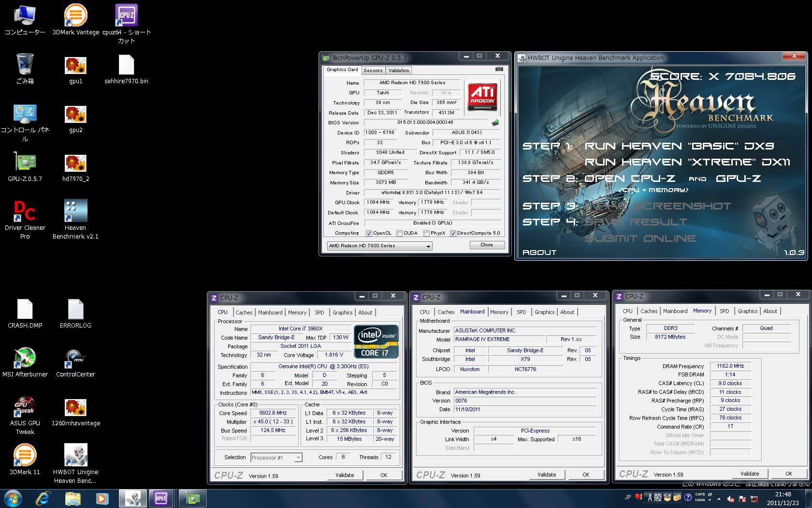
Task: Launch MSI Afterburner shortcut
Action: tap(25, 362)
